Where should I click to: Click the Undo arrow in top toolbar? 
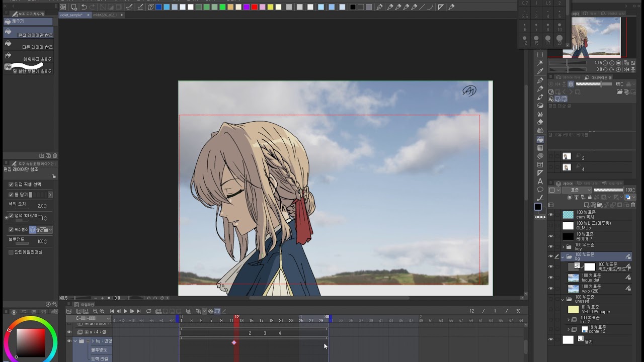tap(84, 7)
